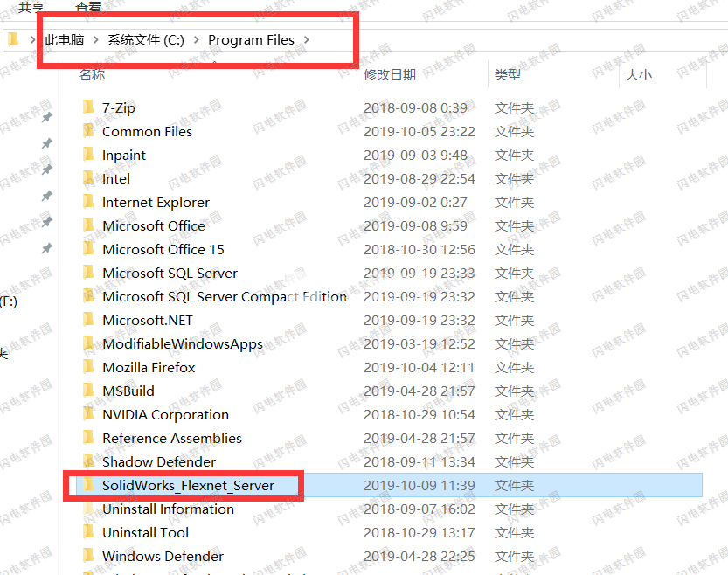
Task: Click the ModifiableWindowsApps folder icon
Action: (87, 343)
